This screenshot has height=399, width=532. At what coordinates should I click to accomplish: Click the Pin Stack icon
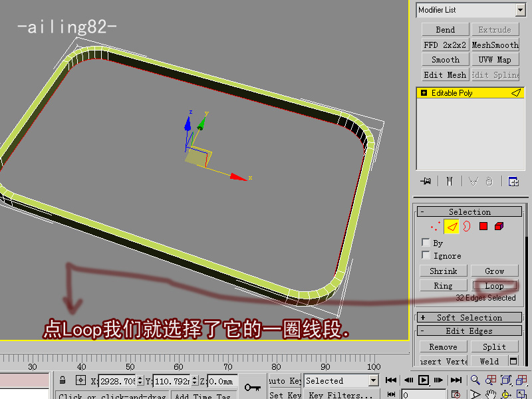(426, 181)
